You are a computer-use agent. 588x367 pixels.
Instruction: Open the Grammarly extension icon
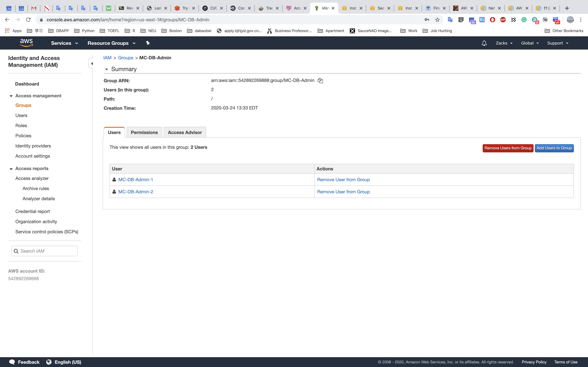pyautogui.click(x=524, y=20)
